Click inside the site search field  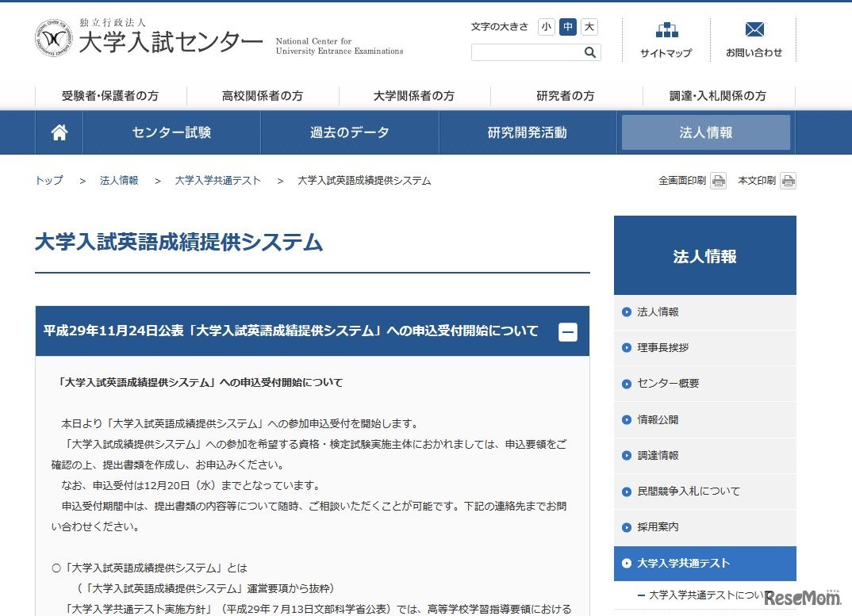(524, 52)
